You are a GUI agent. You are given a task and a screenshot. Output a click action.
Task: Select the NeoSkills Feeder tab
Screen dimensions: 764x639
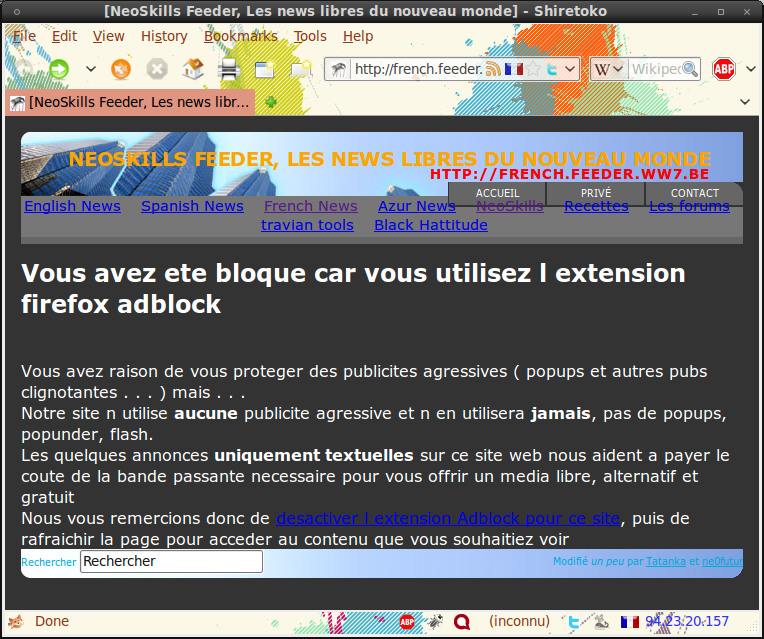[130, 102]
